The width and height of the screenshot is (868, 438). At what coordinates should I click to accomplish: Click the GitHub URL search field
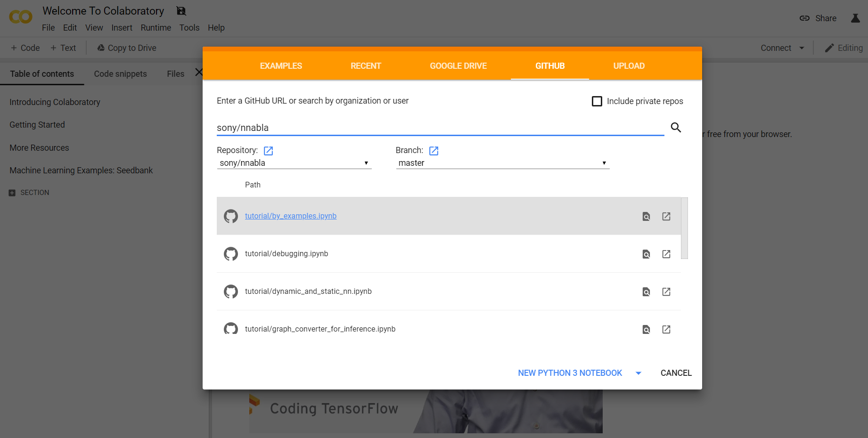tap(440, 128)
